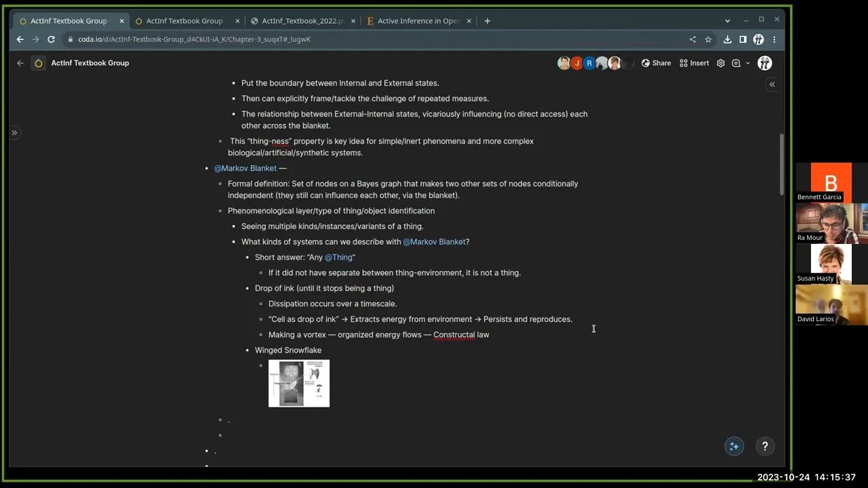Open the Chrome downloads icon
The image size is (868, 488).
coord(728,39)
